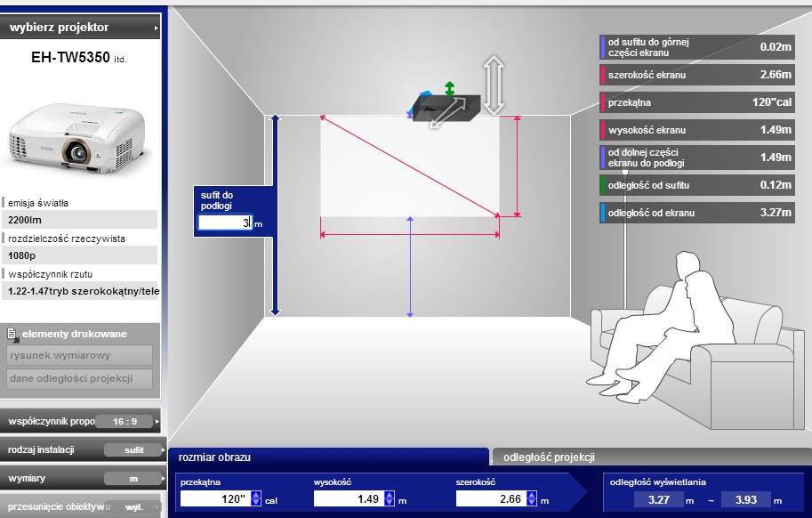Click the dark blue ceiling-to-floor height arrow
The image size is (812, 518).
pyautogui.click(x=275, y=215)
